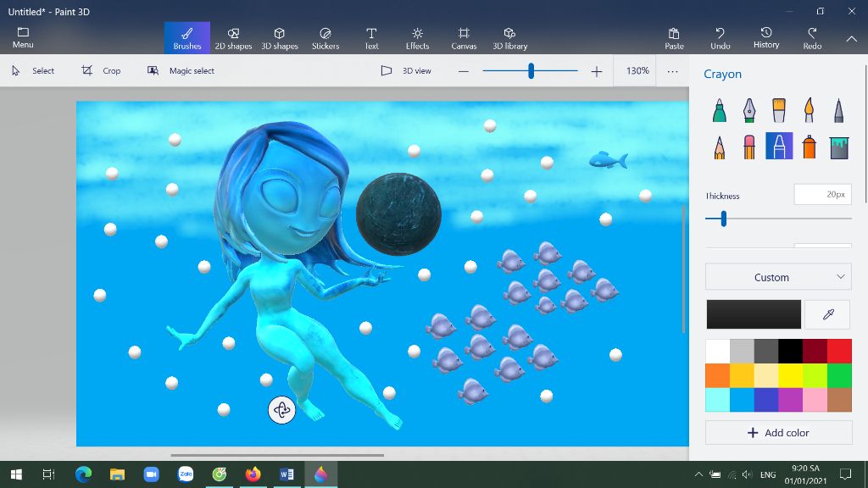This screenshot has height=488, width=868.
Task: Choose the pink color swatch
Action: click(815, 400)
